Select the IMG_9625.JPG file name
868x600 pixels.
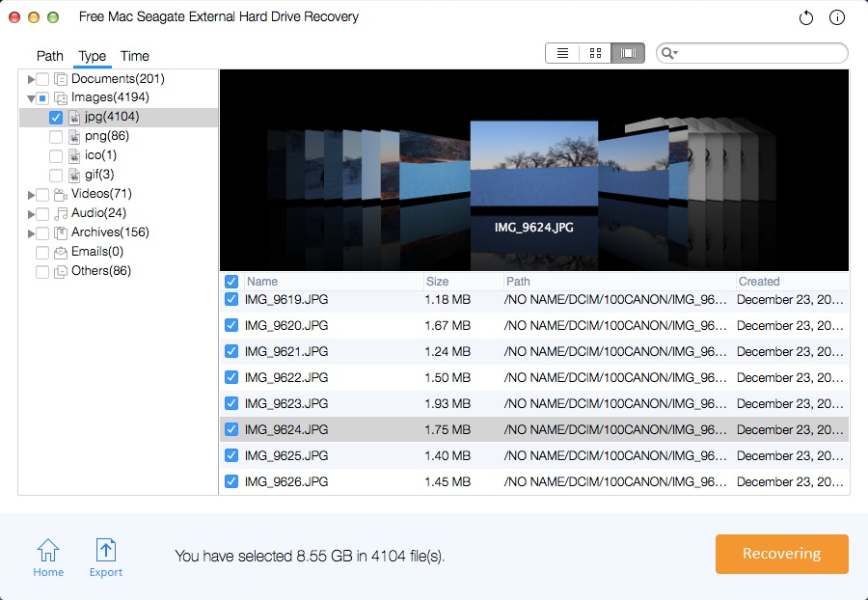(x=286, y=455)
